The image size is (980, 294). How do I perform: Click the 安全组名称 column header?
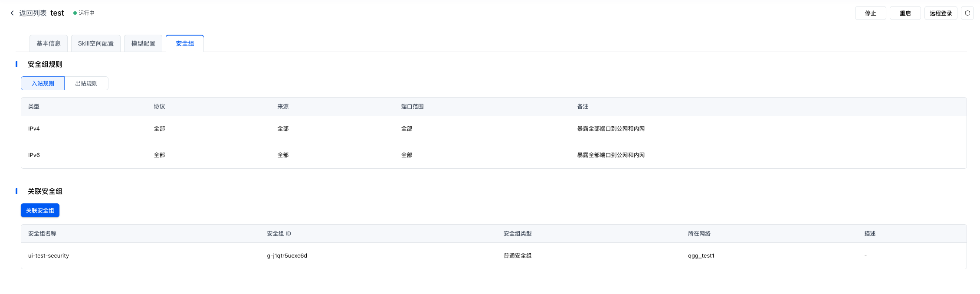point(42,234)
